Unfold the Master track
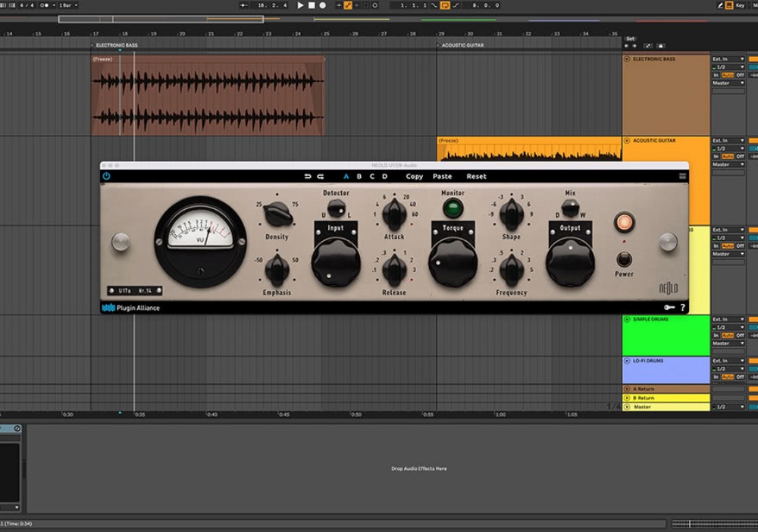The height and width of the screenshot is (532, 758). (627, 407)
